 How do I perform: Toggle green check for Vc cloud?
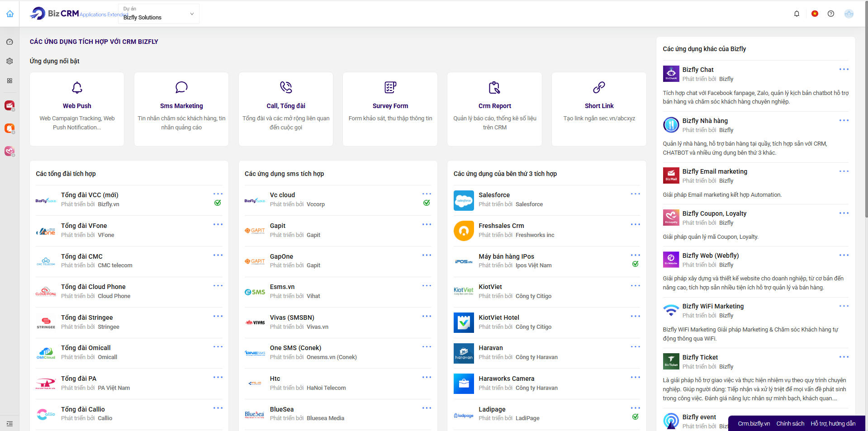click(427, 203)
